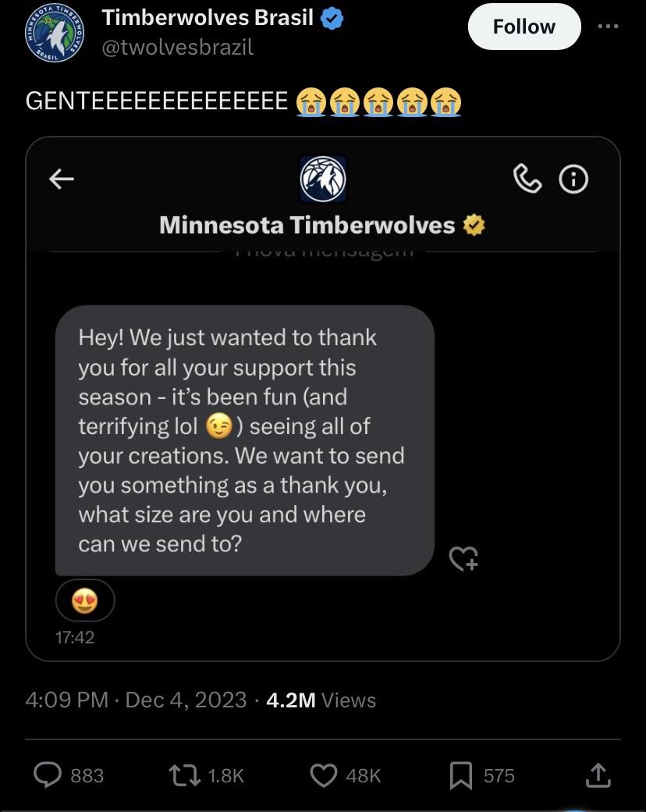Click the Minnesota Timberwolves logo avatar

click(322, 180)
